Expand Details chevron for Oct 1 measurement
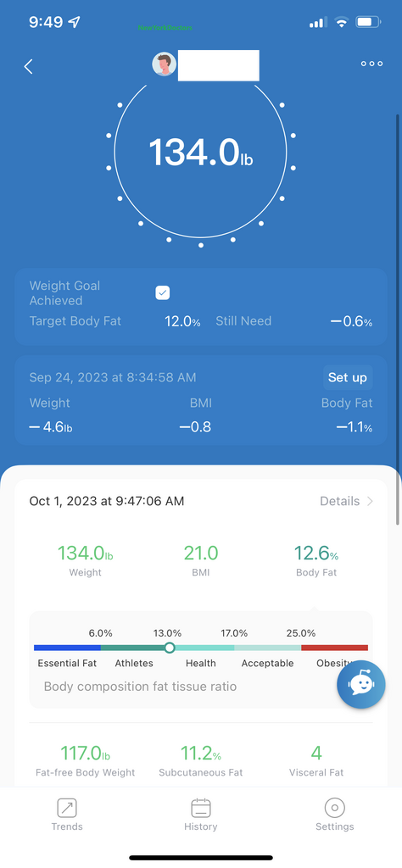 tap(371, 501)
